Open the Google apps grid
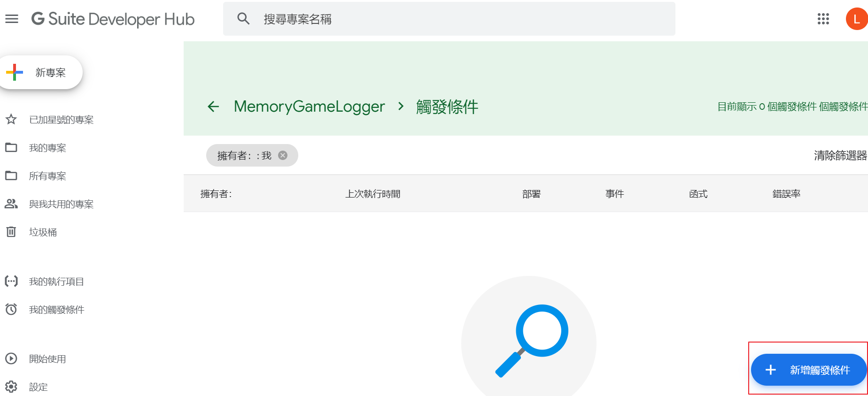Image resolution: width=868 pixels, height=396 pixels. pyautogui.click(x=823, y=19)
